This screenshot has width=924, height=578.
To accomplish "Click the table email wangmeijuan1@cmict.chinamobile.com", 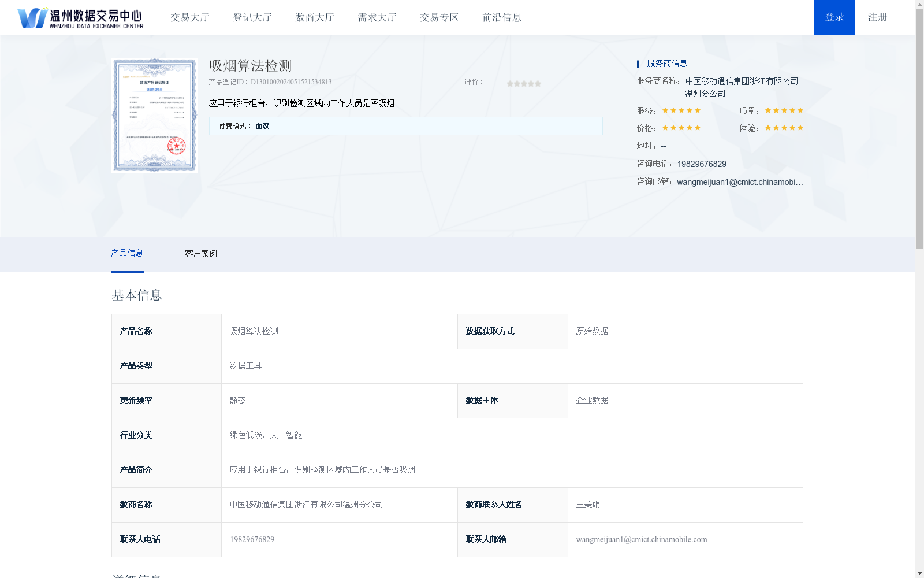I will (642, 539).
